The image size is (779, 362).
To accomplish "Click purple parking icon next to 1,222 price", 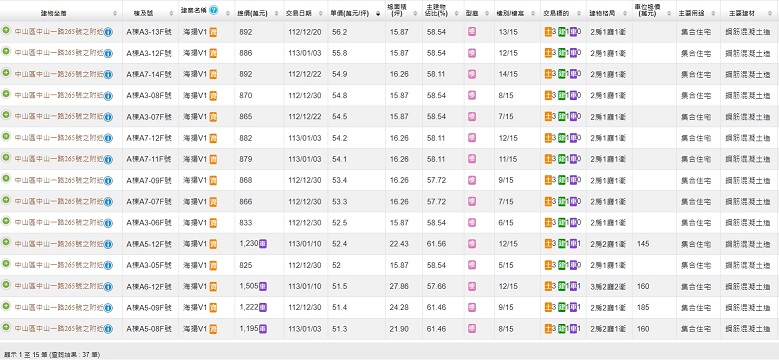I will (263, 308).
